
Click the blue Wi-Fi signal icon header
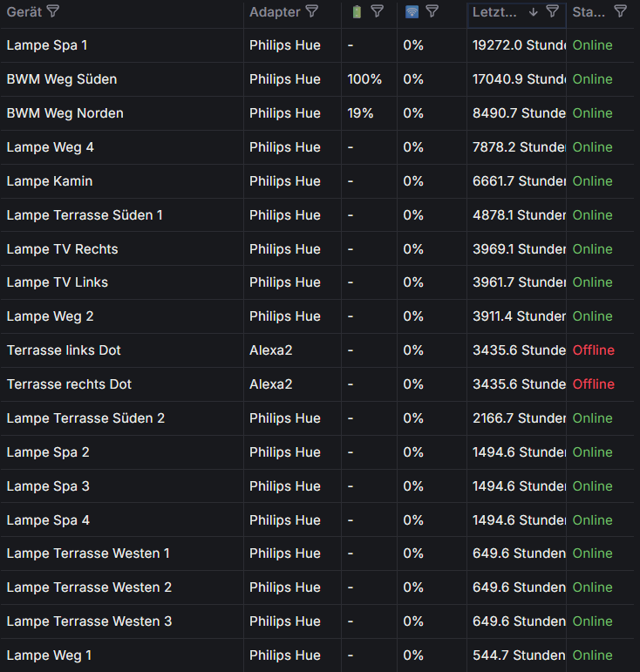pos(412,11)
